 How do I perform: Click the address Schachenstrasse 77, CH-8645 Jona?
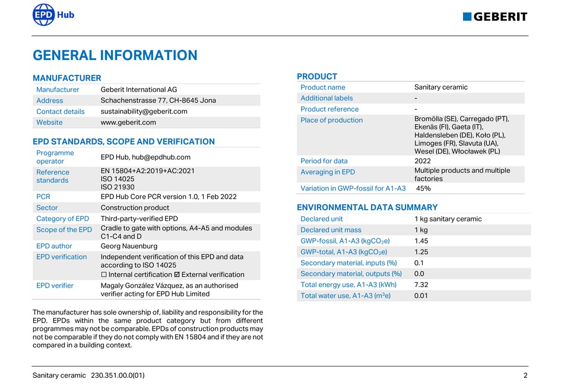(159, 100)
